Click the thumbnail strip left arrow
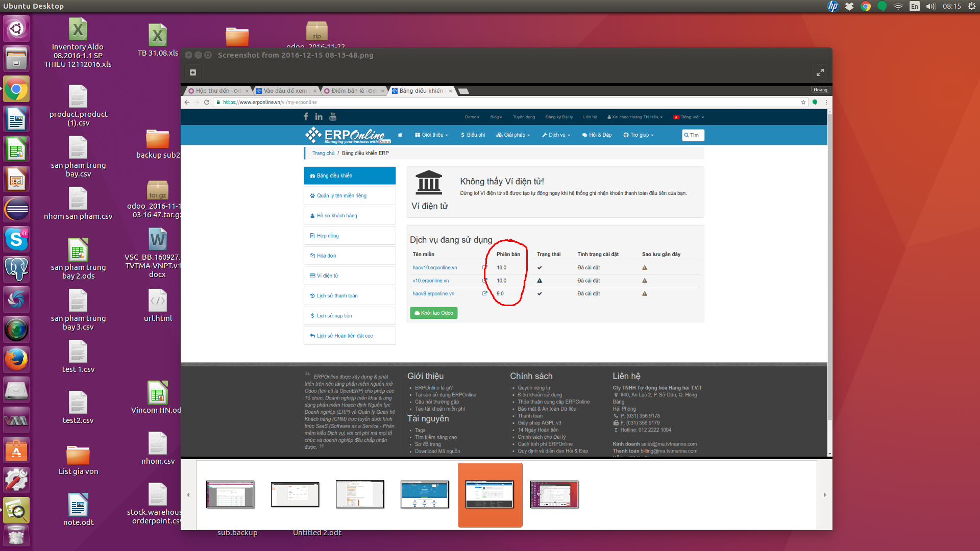 (188, 495)
